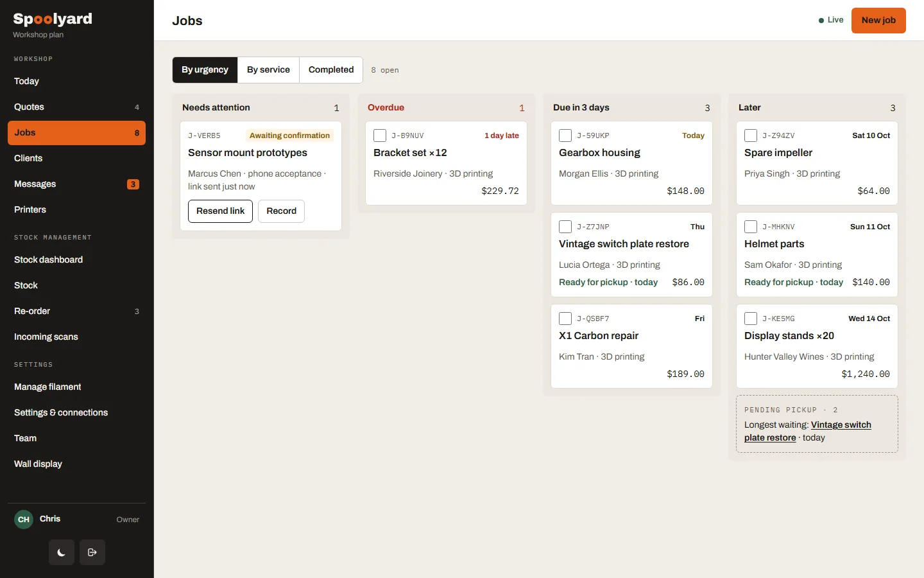This screenshot has height=578, width=924.
Task: Check the Vintage switch plate restore checkbox
Action: (x=565, y=227)
